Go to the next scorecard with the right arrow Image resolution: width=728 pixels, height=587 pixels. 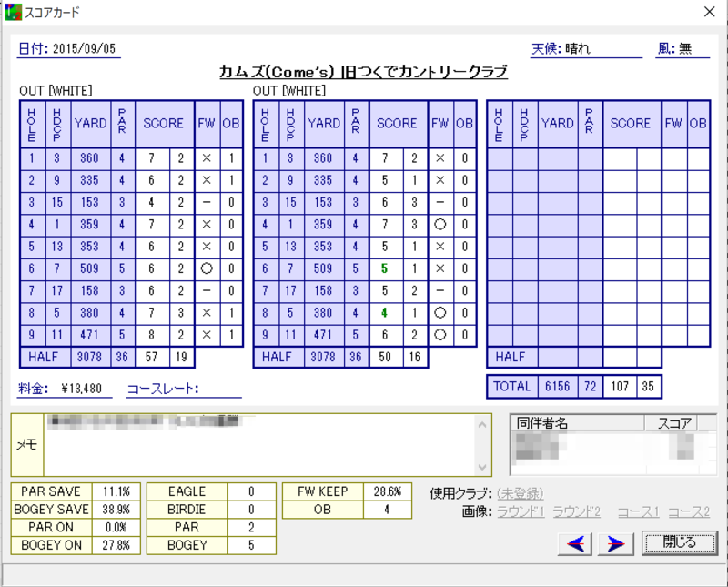(616, 543)
